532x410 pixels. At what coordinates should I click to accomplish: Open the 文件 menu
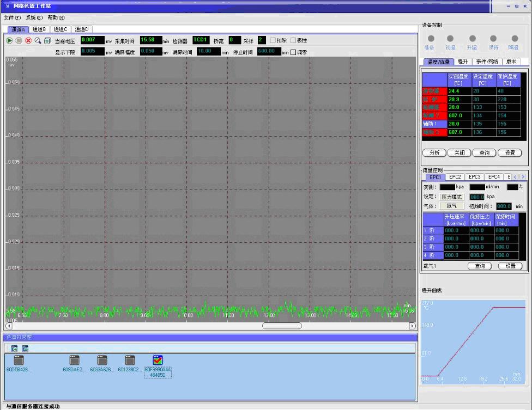pos(12,17)
